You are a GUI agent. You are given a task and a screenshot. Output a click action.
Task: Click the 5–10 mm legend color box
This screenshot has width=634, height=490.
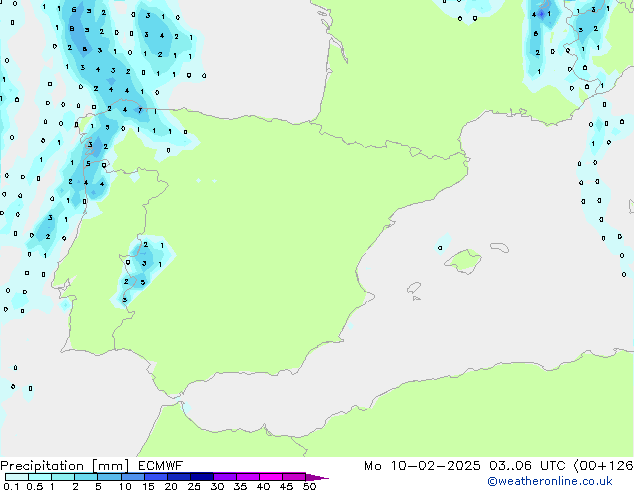[x=109, y=477]
